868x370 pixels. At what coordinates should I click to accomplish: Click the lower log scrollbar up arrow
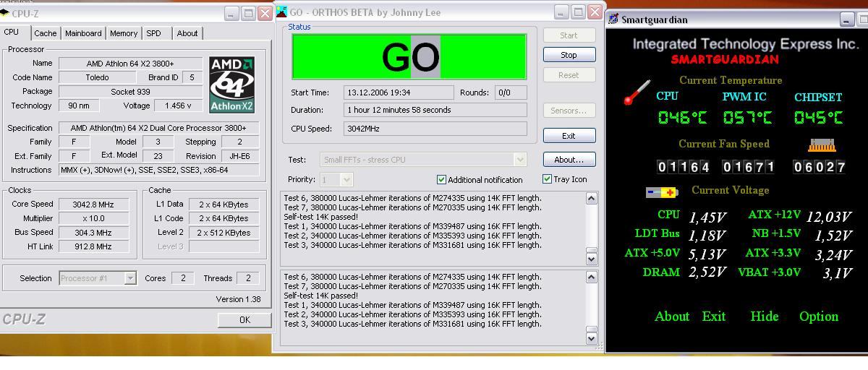592,277
